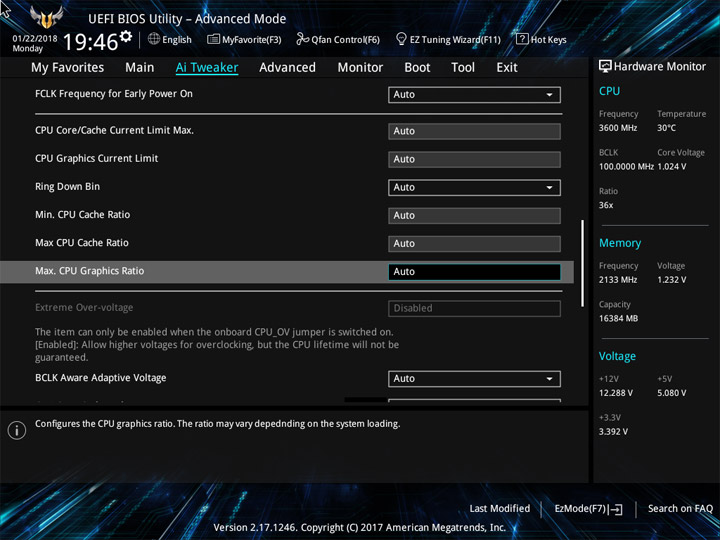The image size is (720, 540).
Task: Click the Extreme Over-voltage Disabled field
Action: point(474,308)
